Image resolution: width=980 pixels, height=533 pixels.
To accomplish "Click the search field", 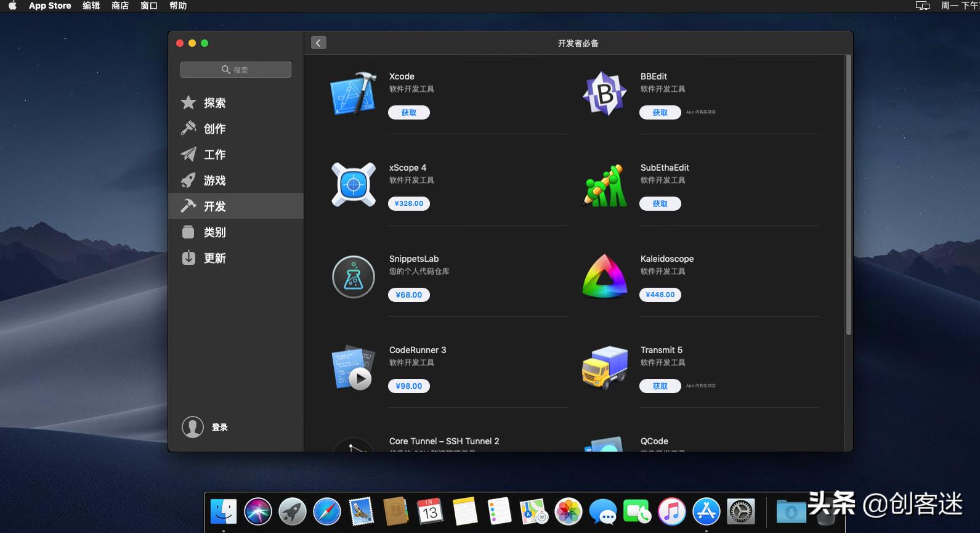I will click(x=236, y=70).
